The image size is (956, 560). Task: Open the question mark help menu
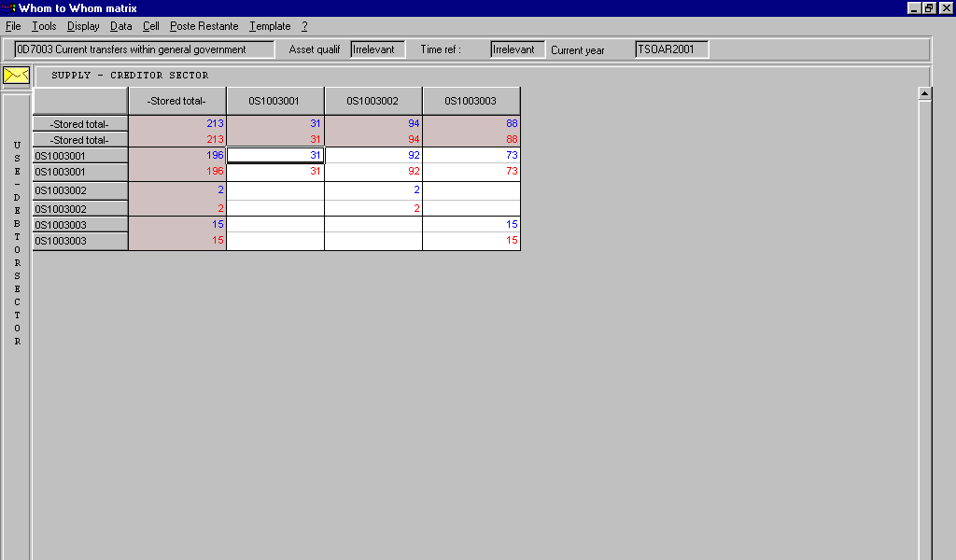[x=304, y=26]
